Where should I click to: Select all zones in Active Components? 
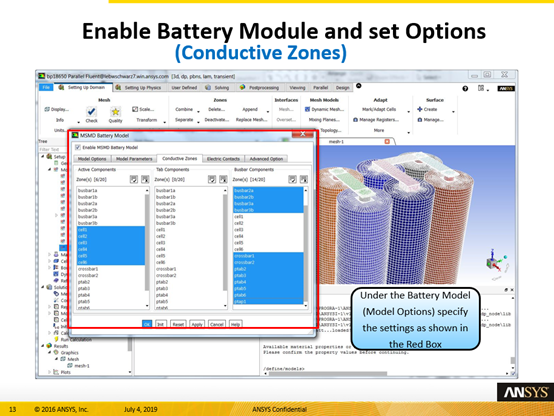[134, 179]
